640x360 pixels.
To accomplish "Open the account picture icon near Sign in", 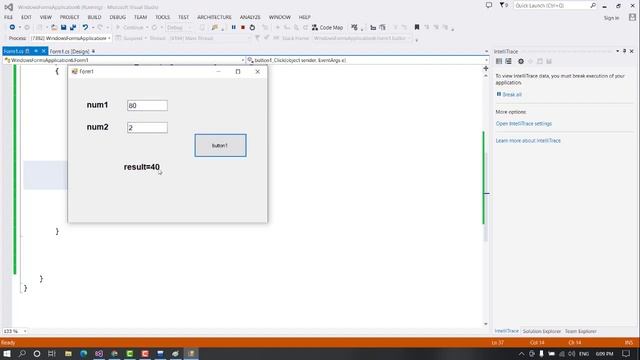I will tap(632, 17).
